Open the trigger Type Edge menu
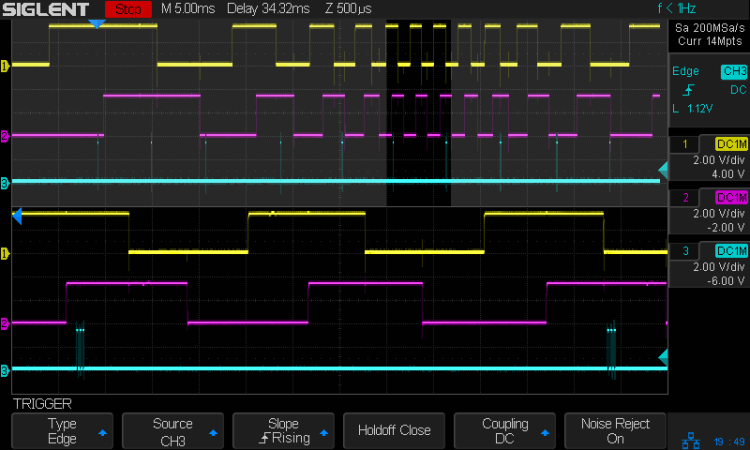This screenshot has width=750, height=450. [x=62, y=430]
